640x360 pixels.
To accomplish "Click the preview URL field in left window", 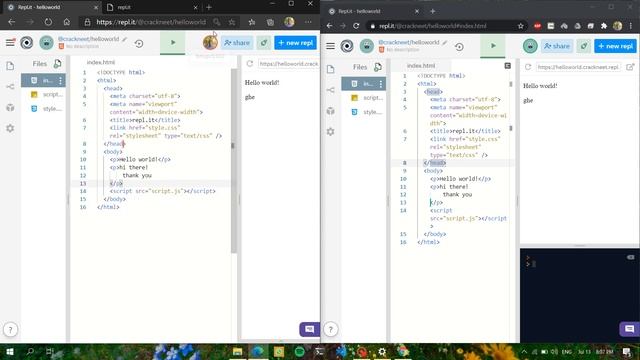I will tap(289, 64).
